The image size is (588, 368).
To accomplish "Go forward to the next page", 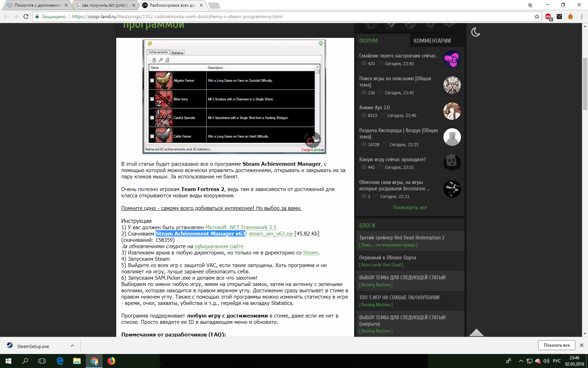I will click(16, 16).
